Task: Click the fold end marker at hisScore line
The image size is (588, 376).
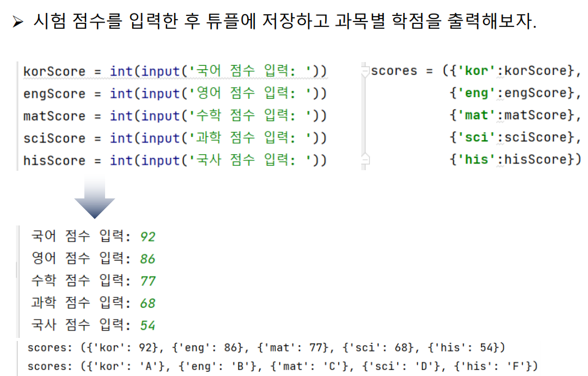Action: click(365, 159)
